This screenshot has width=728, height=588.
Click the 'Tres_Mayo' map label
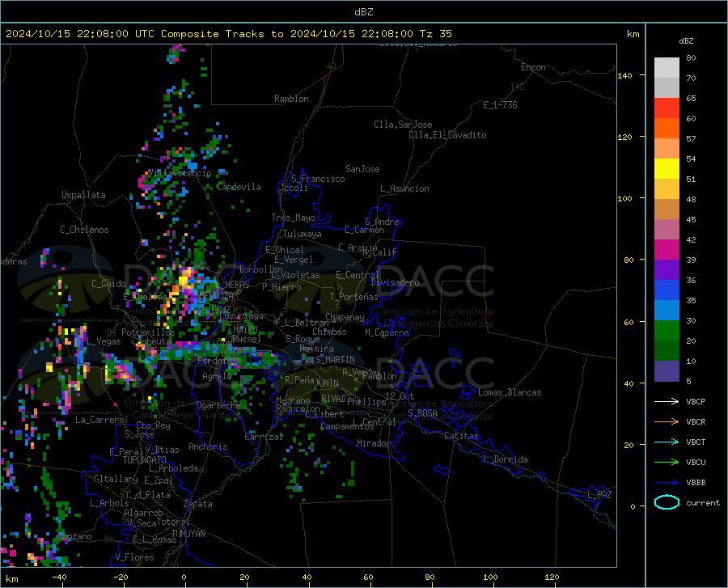coord(293,218)
